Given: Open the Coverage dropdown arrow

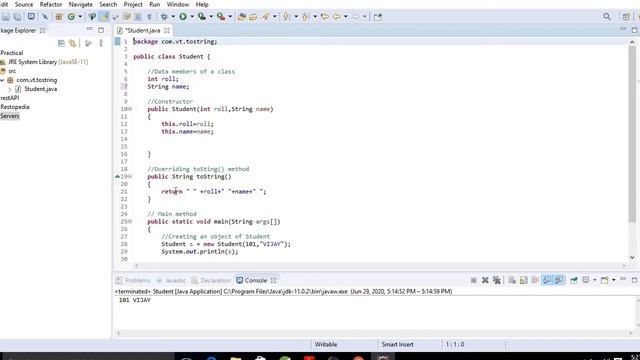Looking at the screenshot, I should [211, 17].
